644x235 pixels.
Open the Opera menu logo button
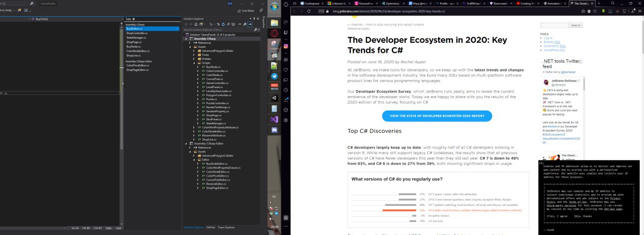tap(286, 4)
